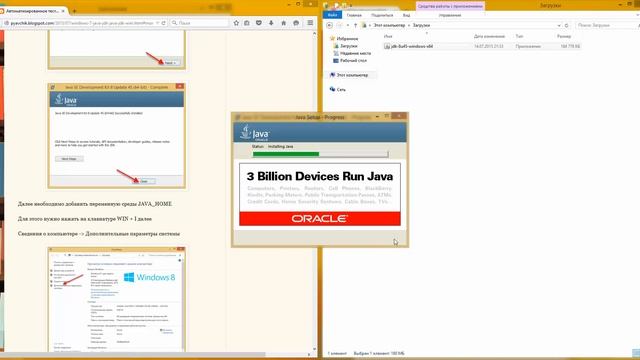
Task: Click the Java logo in Setup dialog
Action: pyautogui.click(x=255, y=133)
